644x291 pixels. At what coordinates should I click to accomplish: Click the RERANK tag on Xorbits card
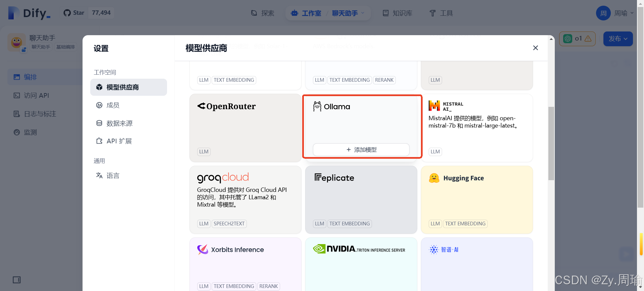pos(269,286)
